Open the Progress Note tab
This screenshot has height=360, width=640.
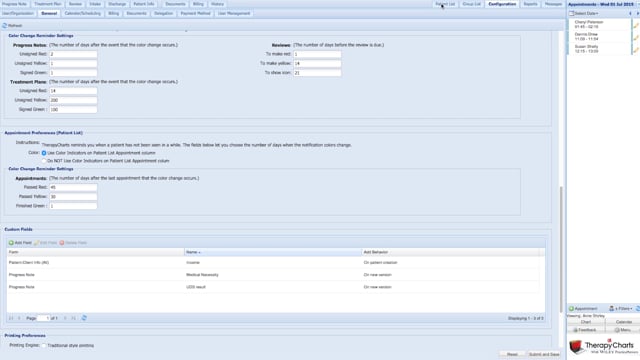coord(15,4)
